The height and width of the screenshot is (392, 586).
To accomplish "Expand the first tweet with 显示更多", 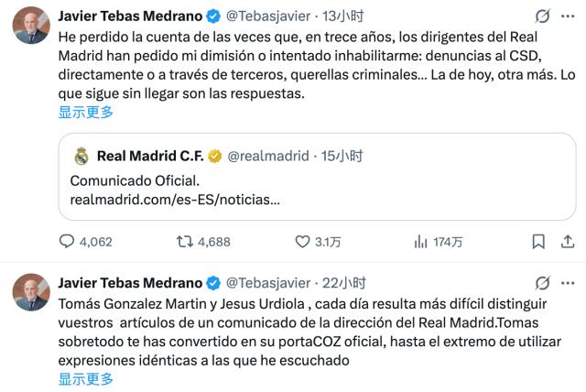I will tap(85, 112).
